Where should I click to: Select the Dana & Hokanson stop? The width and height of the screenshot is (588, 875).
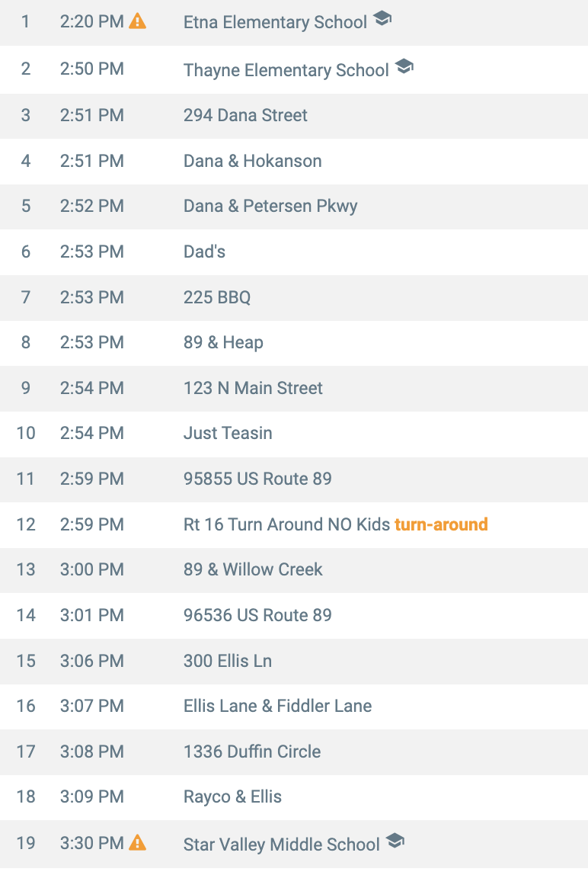[252, 161]
